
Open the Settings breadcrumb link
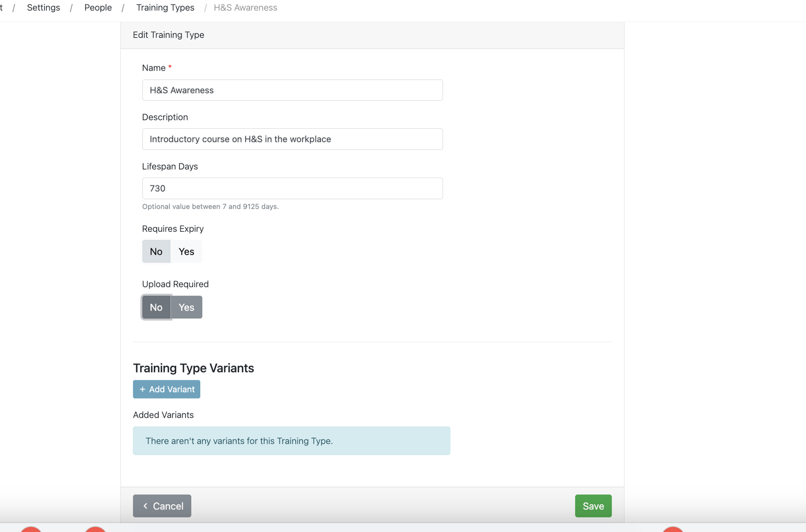point(43,7)
